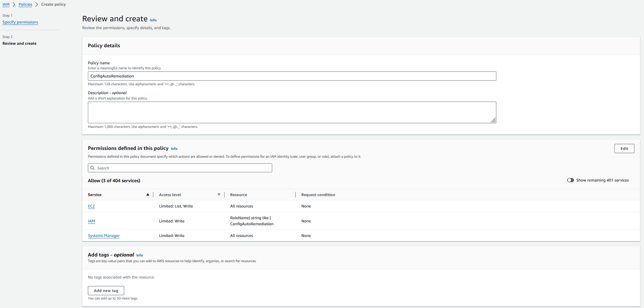Screen dimensions: 644x308
Task: Open IAM service link in table
Action: click(91, 221)
